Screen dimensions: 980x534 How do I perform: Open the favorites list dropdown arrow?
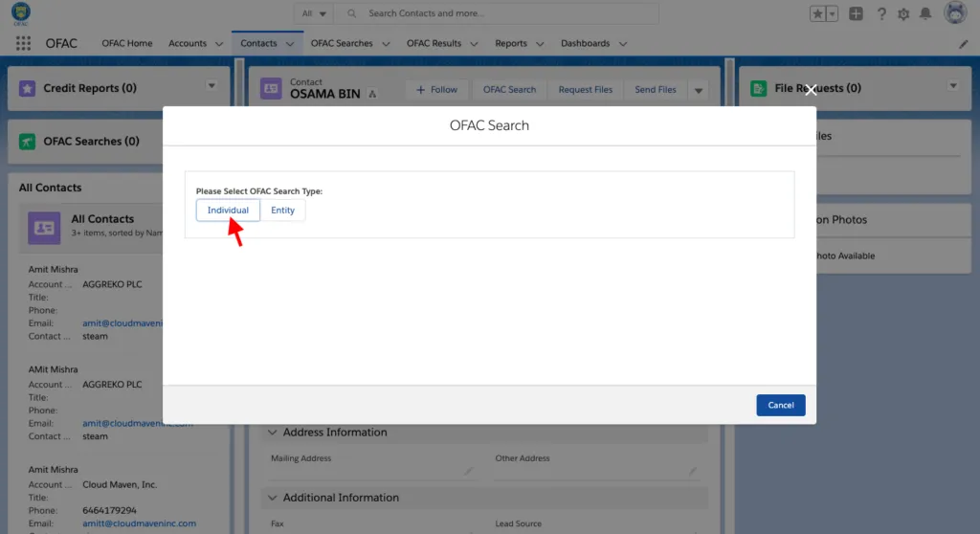[x=832, y=13]
